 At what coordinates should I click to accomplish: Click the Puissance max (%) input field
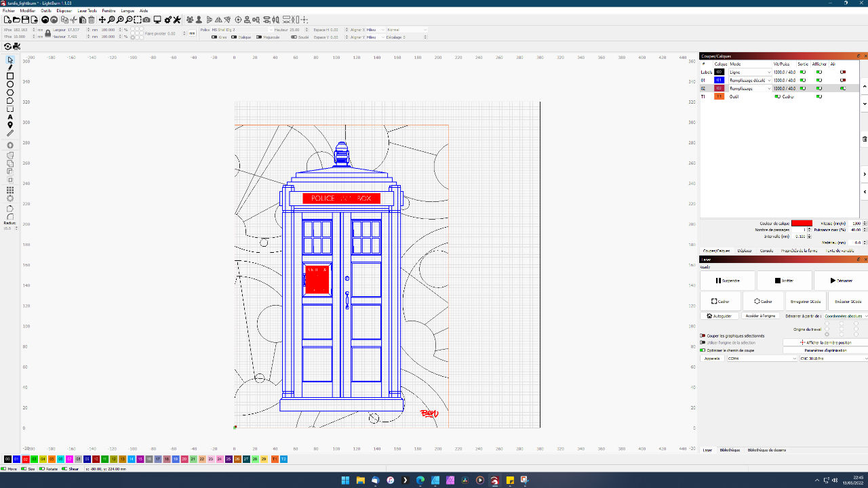coord(854,230)
